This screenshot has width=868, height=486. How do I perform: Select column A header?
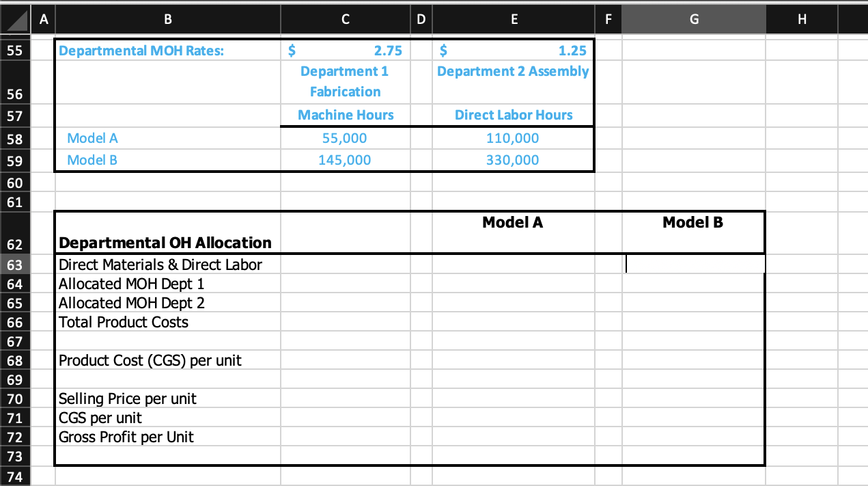click(44, 21)
